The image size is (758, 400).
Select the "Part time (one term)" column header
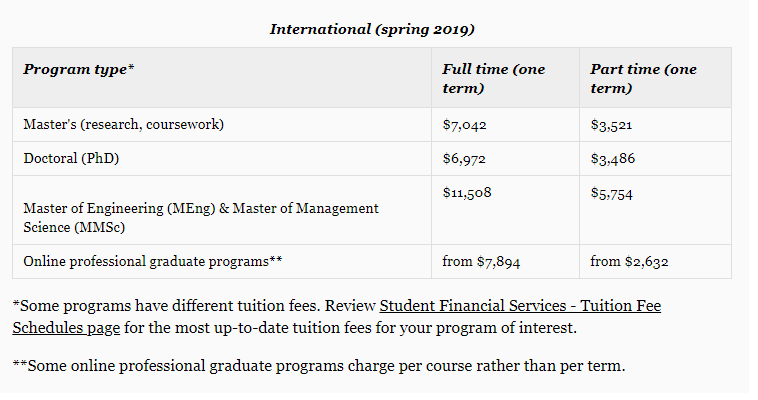(x=643, y=78)
